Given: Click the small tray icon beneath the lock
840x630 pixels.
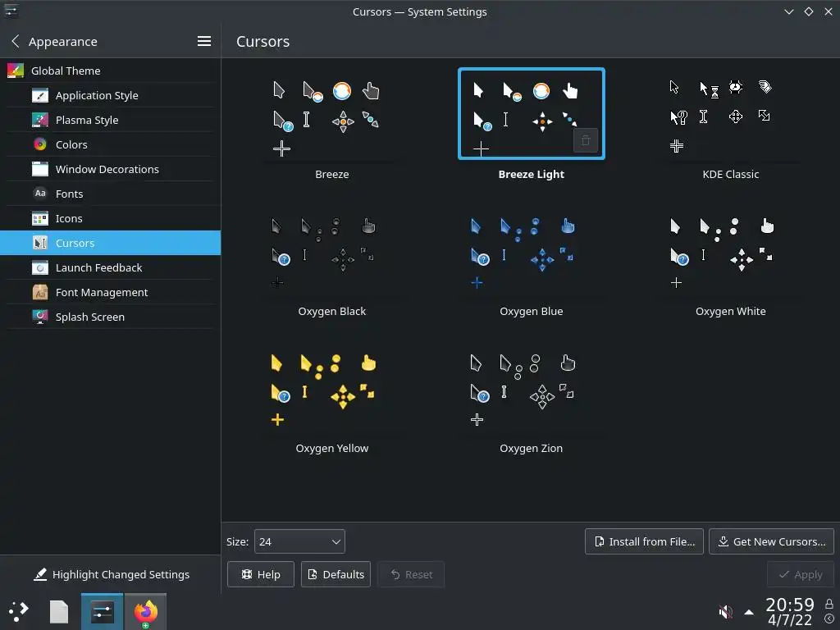Looking at the screenshot, I should click(829, 619).
